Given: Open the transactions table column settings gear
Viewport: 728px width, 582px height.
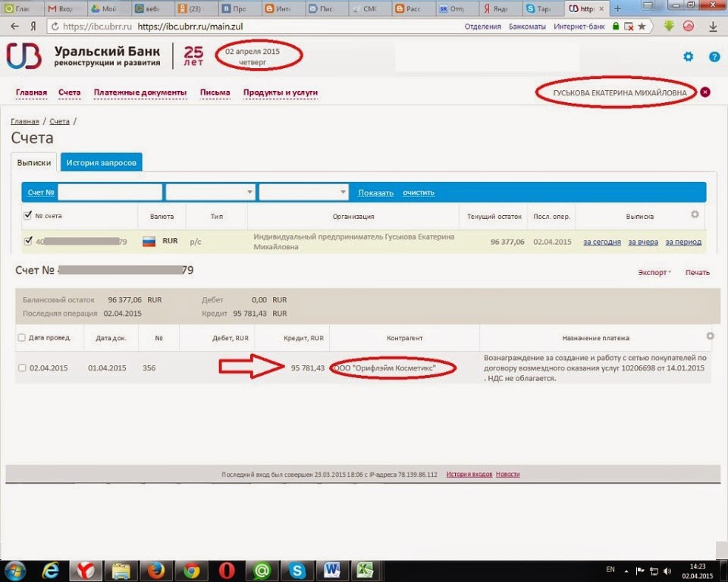Looking at the screenshot, I should (710, 336).
